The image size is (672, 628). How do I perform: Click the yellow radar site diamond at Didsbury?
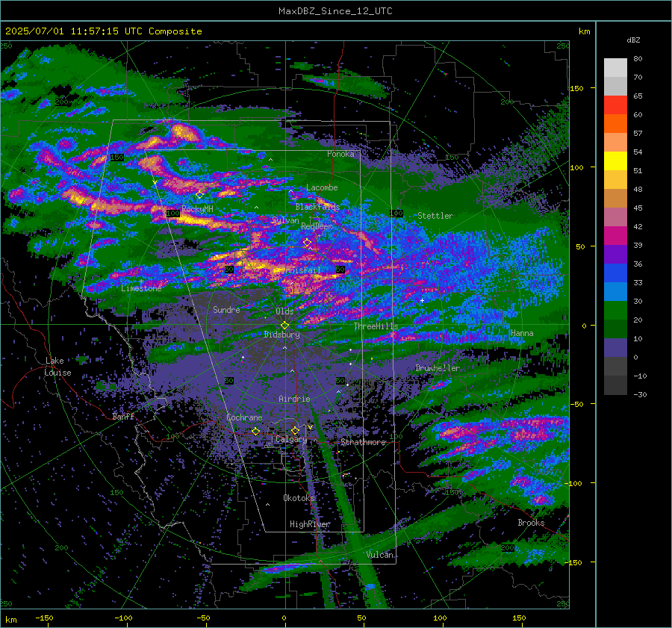click(284, 326)
